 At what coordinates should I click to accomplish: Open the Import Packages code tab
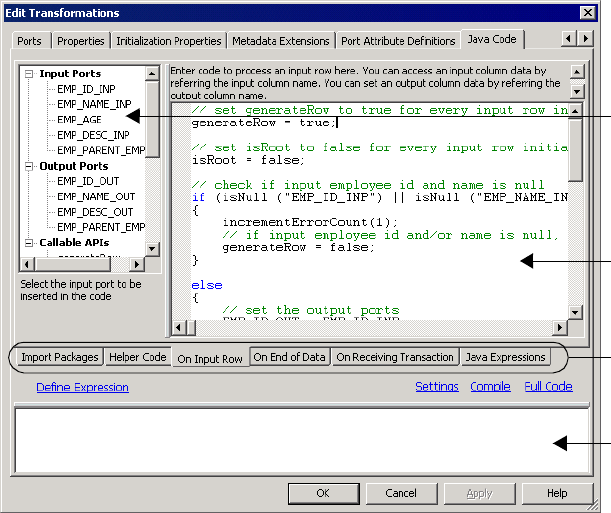pos(60,357)
